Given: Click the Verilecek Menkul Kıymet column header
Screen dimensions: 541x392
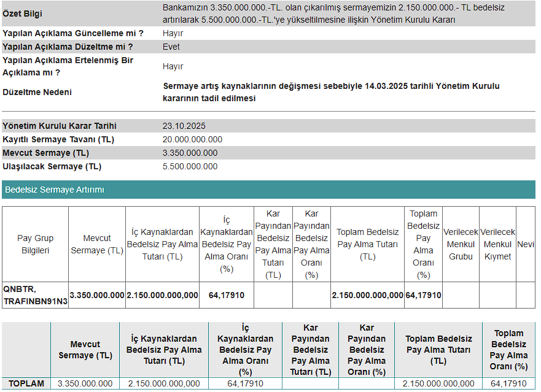Looking at the screenshot, I should coord(497,244).
